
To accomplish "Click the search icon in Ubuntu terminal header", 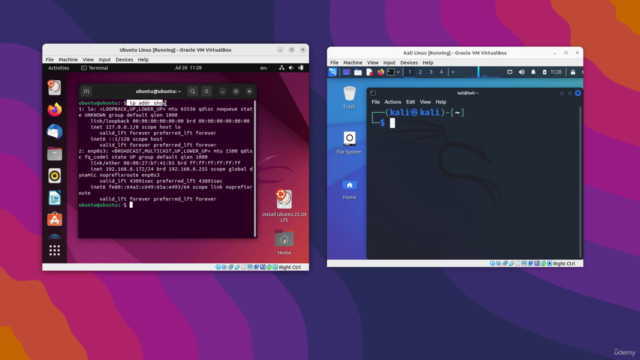I will [193, 91].
